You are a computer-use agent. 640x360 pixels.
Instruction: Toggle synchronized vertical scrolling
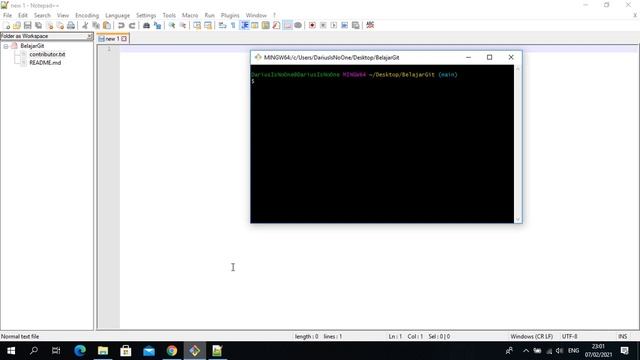pyautogui.click(x=197, y=25)
